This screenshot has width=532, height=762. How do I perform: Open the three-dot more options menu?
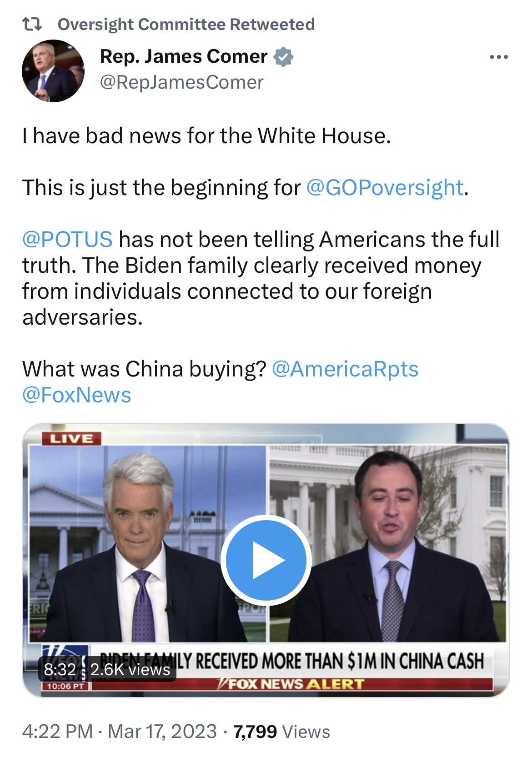click(499, 57)
